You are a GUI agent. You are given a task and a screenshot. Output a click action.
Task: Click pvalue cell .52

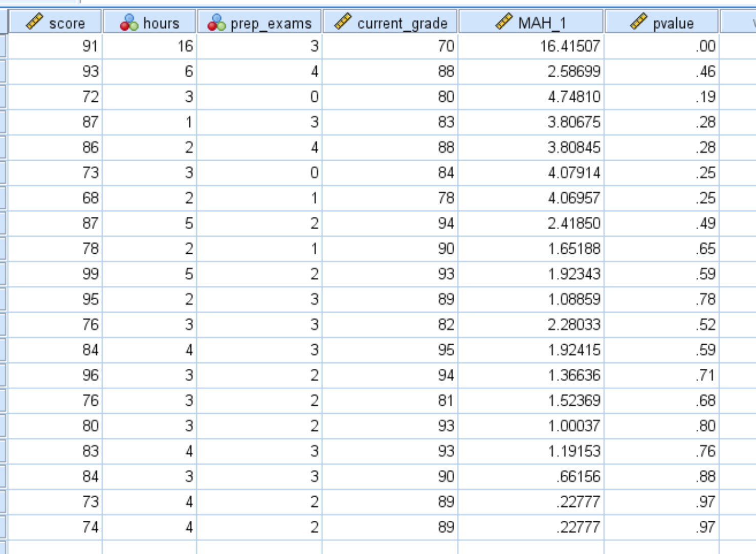click(662, 324)
